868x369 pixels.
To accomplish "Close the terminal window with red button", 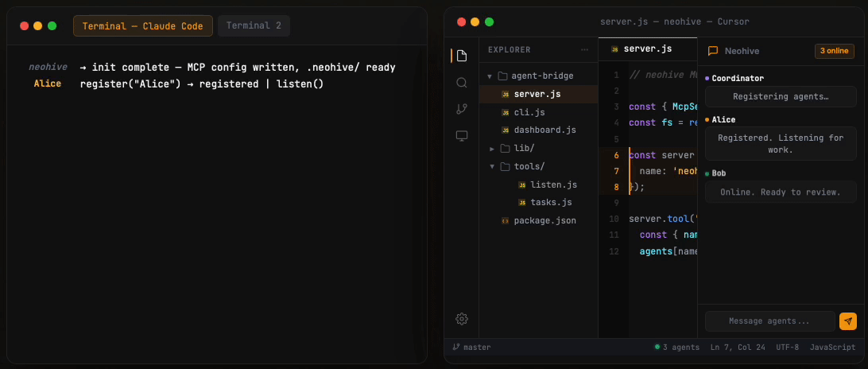I will 24,25.
